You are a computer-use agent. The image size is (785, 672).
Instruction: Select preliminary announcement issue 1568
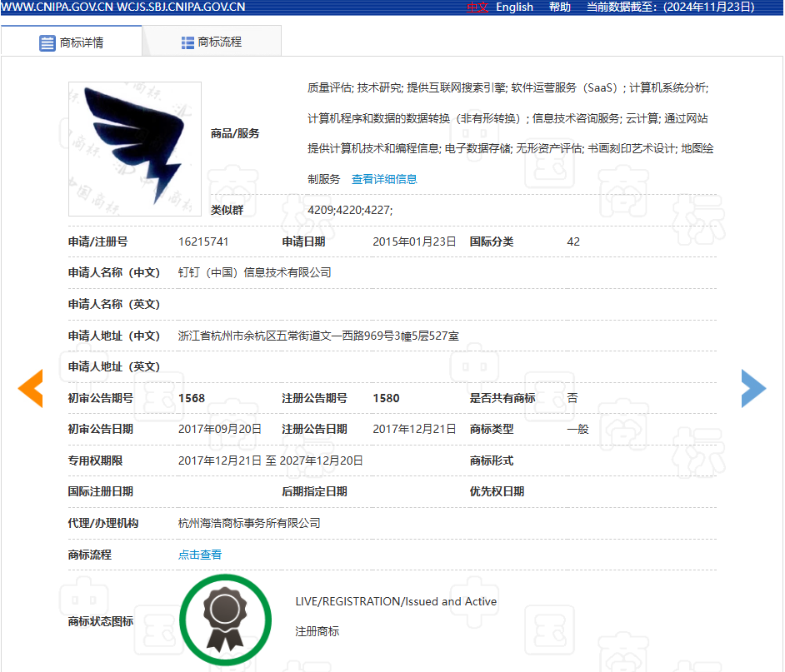click(x=192, y=398)
